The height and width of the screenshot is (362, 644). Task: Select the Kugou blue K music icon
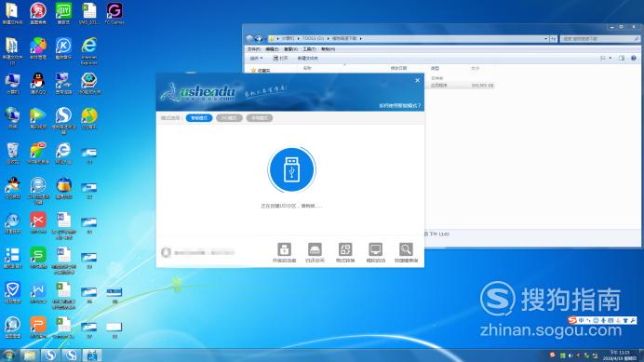click(63, 49)
